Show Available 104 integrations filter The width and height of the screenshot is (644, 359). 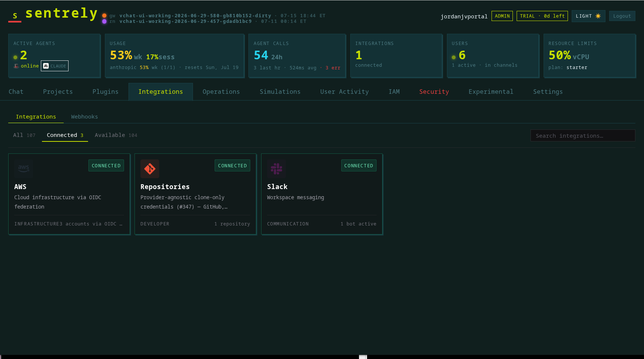[116, 135]
